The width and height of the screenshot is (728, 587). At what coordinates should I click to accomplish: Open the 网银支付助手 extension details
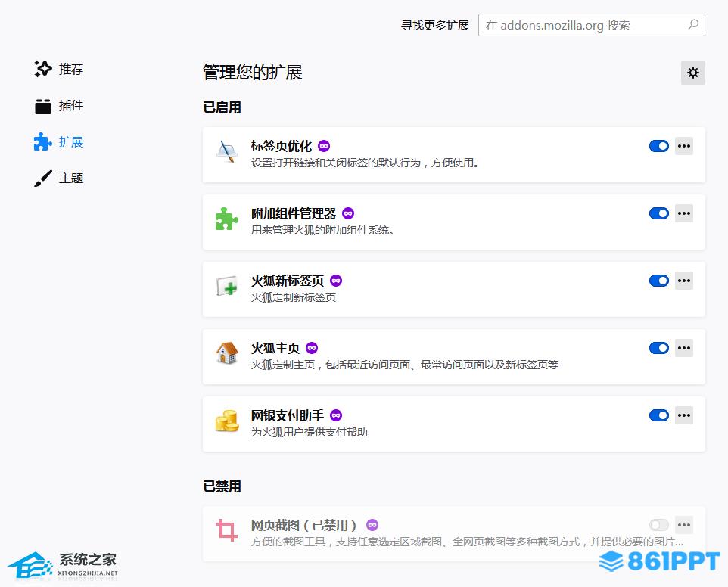[x=288, y=415]
